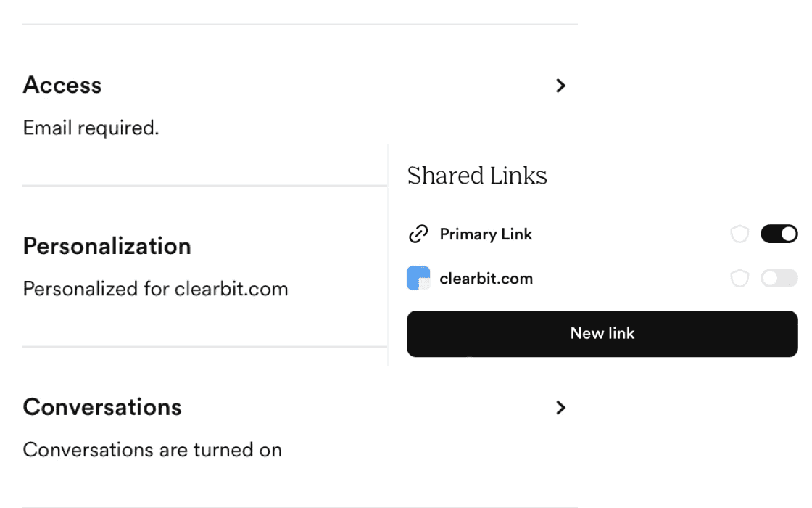Click the chain icon beside Primary Link
Image resolution: width=812 pixels, height=508 pixels.
(x=418, y=234)
